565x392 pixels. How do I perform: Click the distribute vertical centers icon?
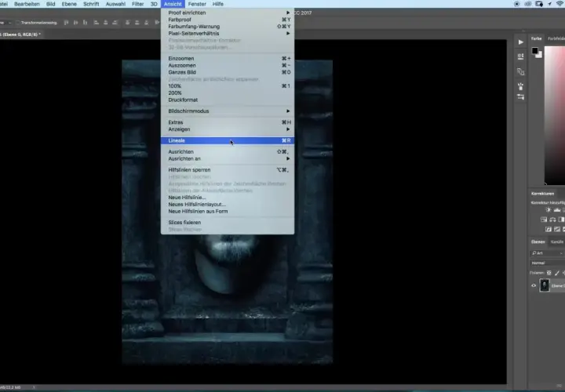click(x=137, y=22)
